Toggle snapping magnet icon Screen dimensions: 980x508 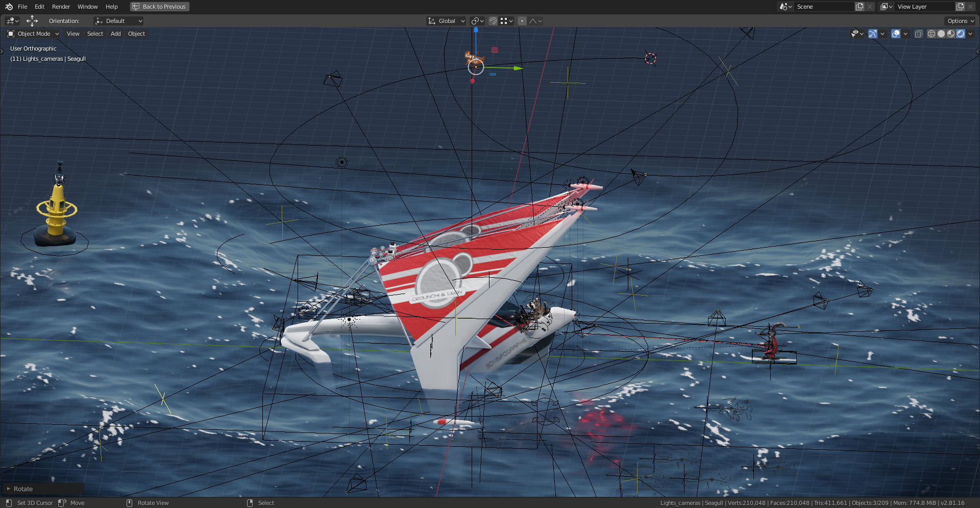[493, 21]
